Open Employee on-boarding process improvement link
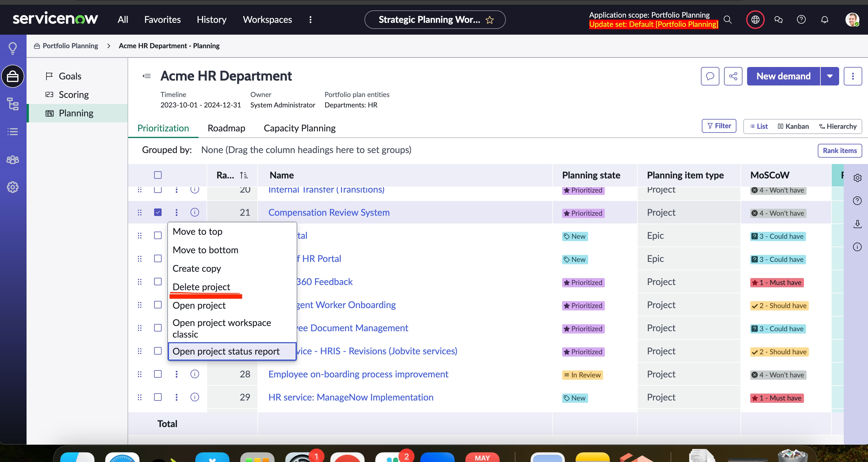 click(358, 374)
